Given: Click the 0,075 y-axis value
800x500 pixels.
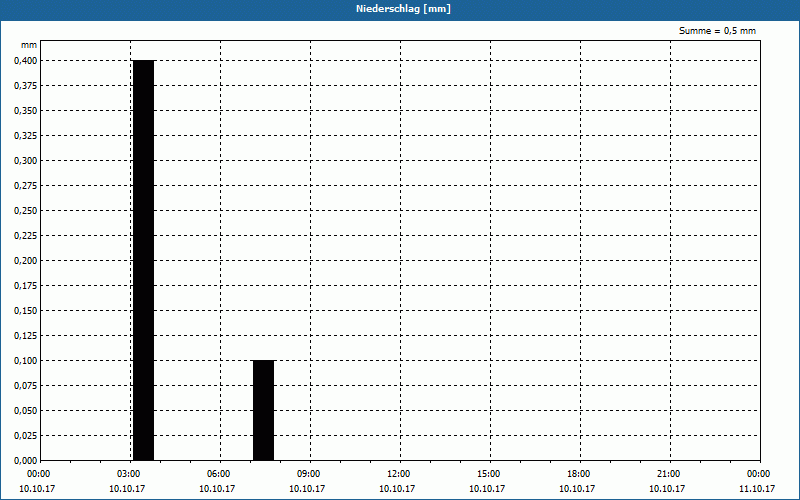Looking at the screenshot, I should coord(26,386).
